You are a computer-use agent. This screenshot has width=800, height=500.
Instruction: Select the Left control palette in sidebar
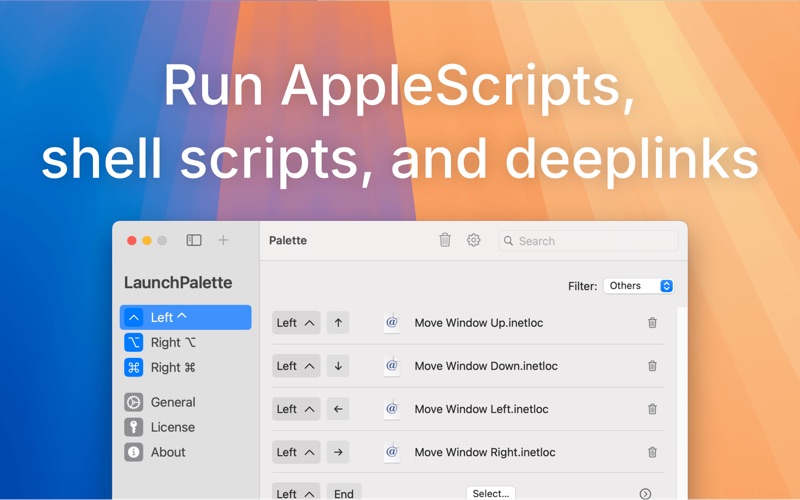point(186,317)
